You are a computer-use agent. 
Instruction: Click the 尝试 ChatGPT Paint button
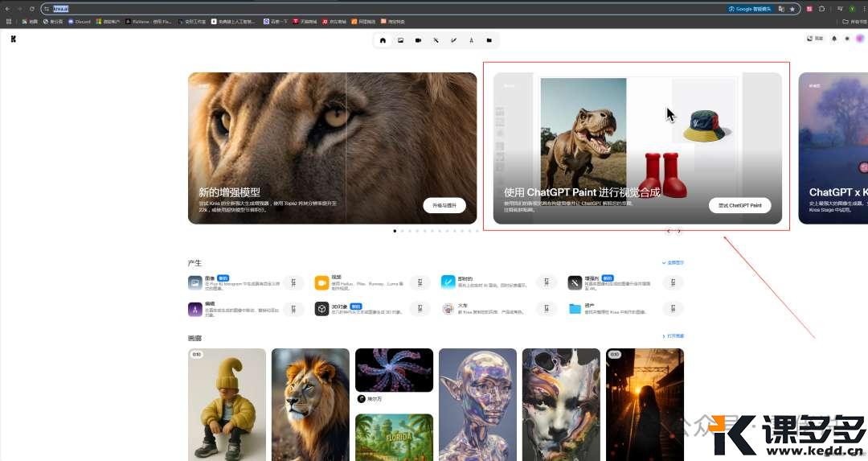(x=739, y=206)
